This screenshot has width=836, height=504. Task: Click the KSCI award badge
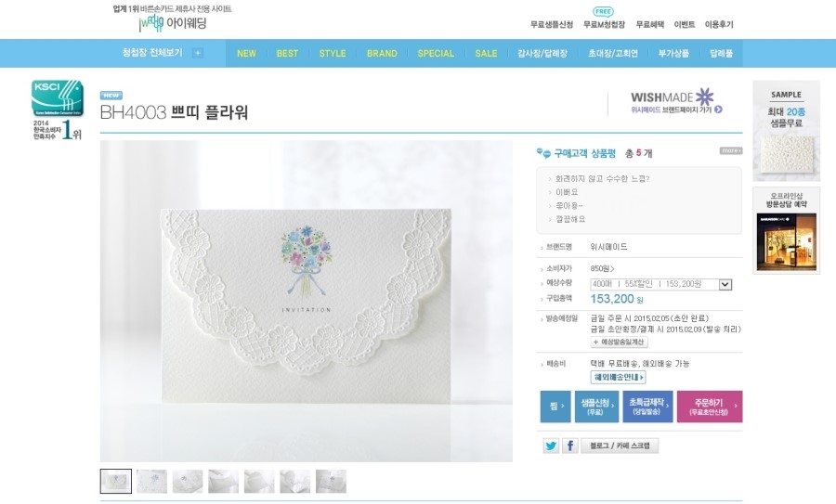58,110
